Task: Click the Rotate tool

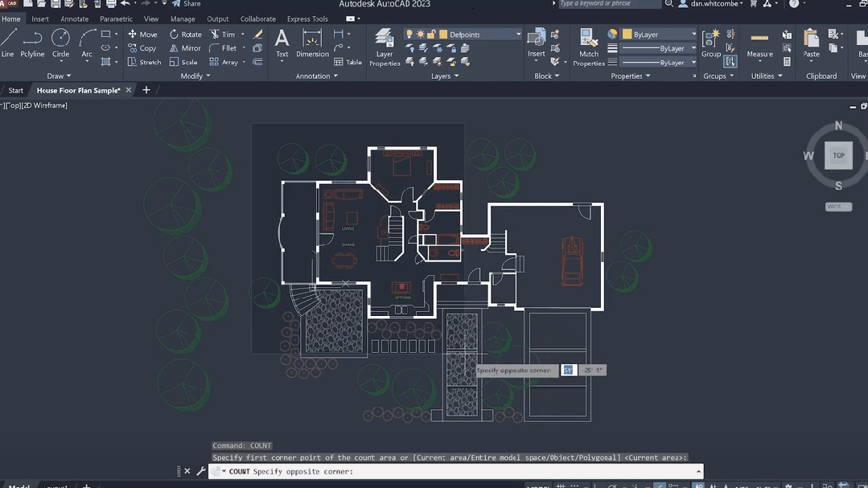Action: pyautogui.click(x=185, y=35)
